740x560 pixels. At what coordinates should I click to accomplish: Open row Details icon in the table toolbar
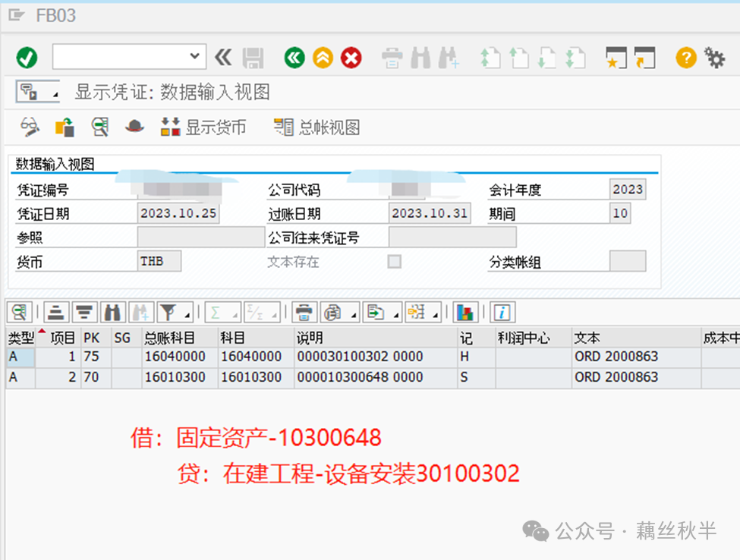[x=20, y=312]
